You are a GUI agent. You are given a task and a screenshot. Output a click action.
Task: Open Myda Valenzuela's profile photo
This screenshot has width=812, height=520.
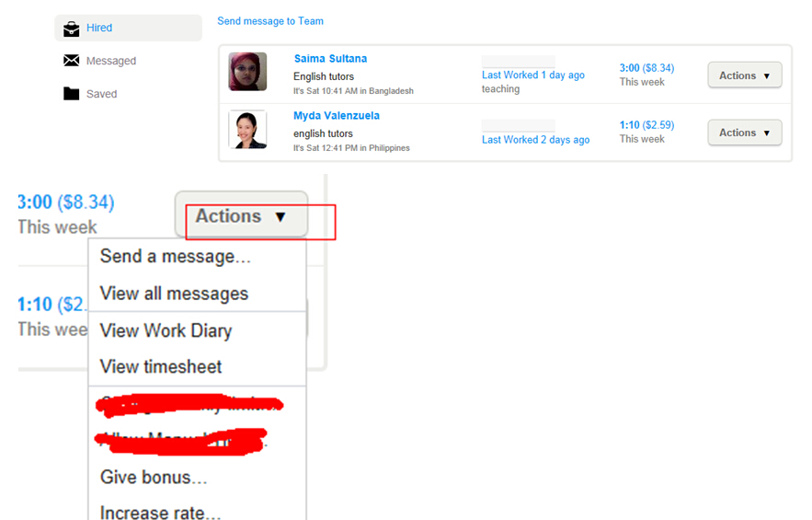click(x=247, y=130)
